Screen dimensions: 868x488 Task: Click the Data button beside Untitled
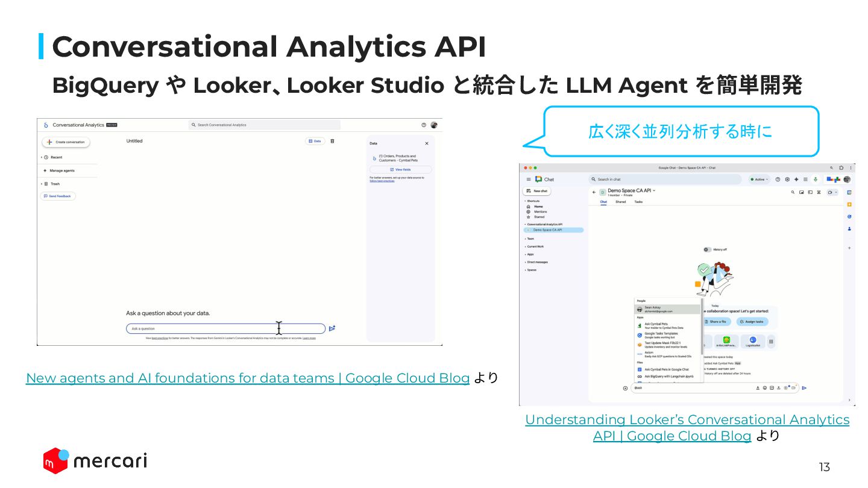coord(315,141)
